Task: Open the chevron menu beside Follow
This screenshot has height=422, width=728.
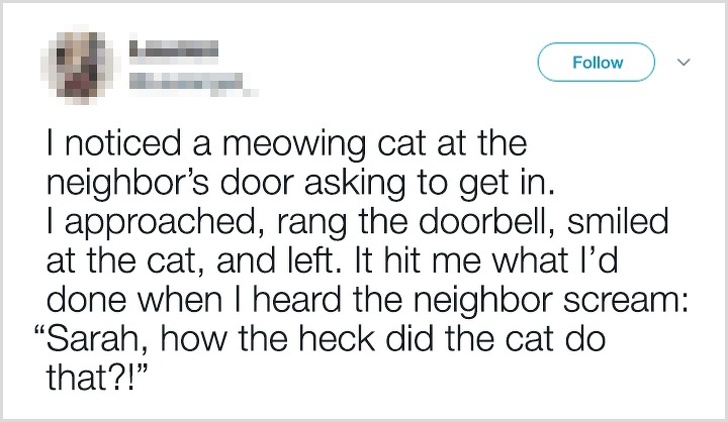Action: point(683,62)
